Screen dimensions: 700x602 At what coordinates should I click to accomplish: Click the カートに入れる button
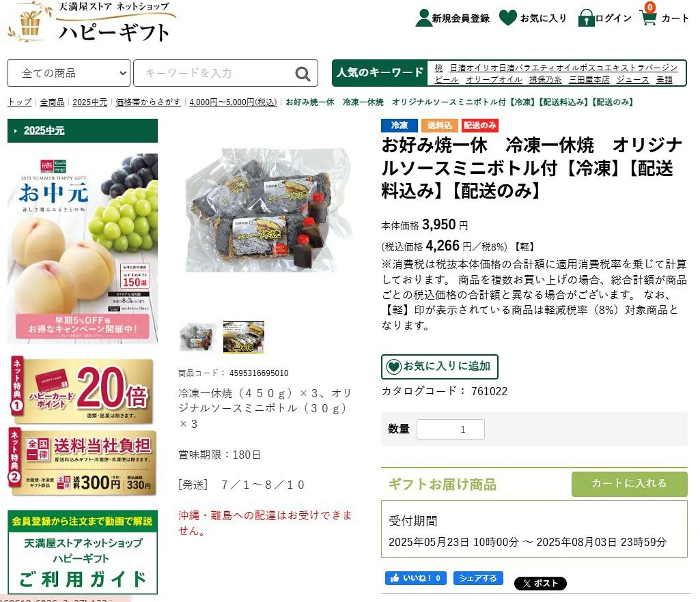[629, 484]
